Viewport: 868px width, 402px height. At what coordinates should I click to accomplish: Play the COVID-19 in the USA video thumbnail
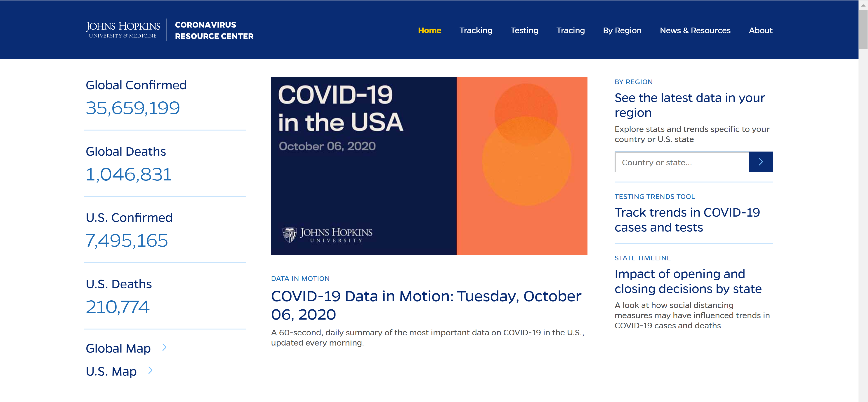(429, 166)
